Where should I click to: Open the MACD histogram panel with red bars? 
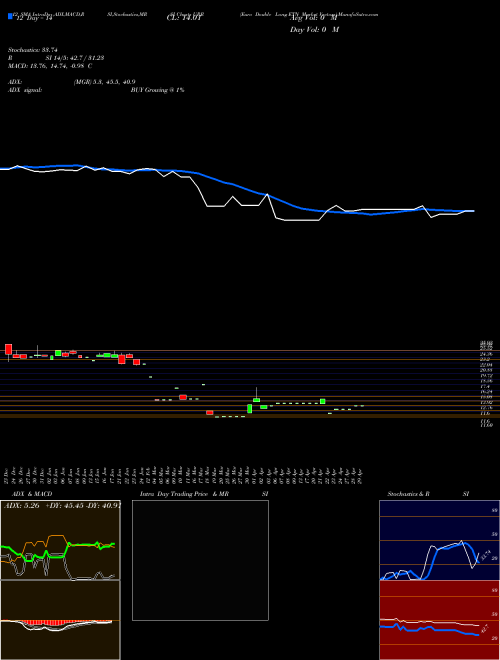[60, 620]
